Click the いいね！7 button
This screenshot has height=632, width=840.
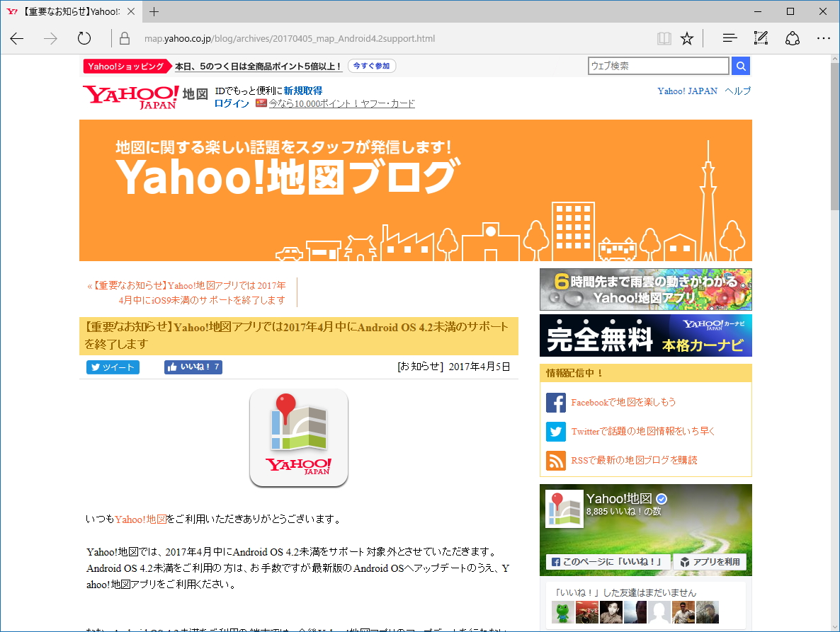click(x=193, y=367)
